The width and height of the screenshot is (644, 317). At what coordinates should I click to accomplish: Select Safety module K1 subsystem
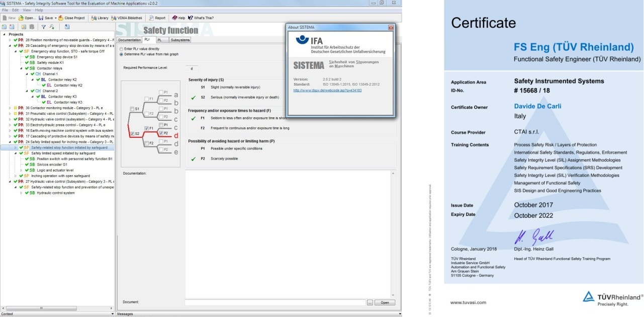tap(50, 62)
